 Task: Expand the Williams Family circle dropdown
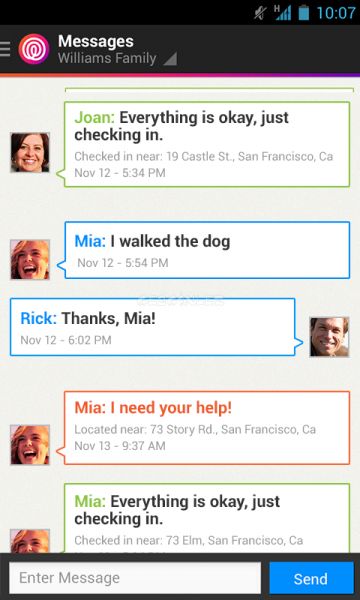coord(117,59)
